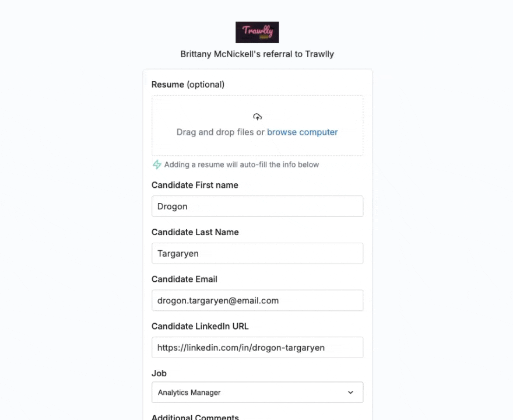Click into the Candidate Last Name field
The height and width of the screenshot is (420, 513).
point(257,253)
